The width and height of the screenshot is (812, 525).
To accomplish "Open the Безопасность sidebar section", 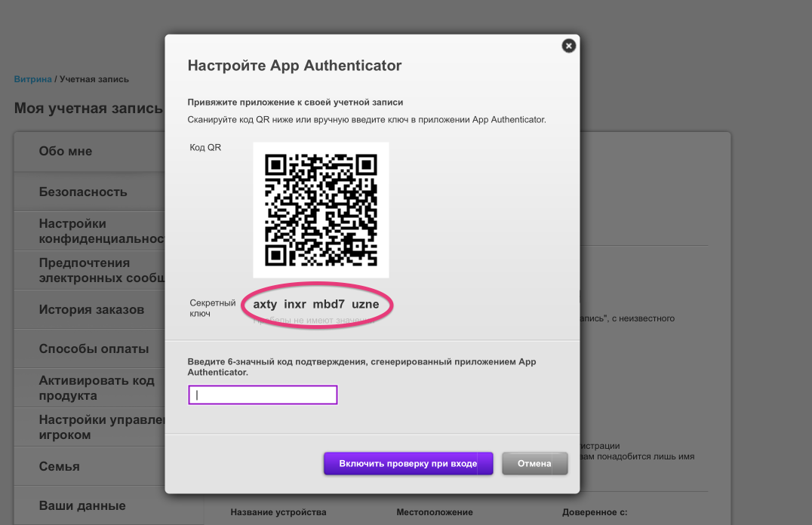I will coord(90,192).
